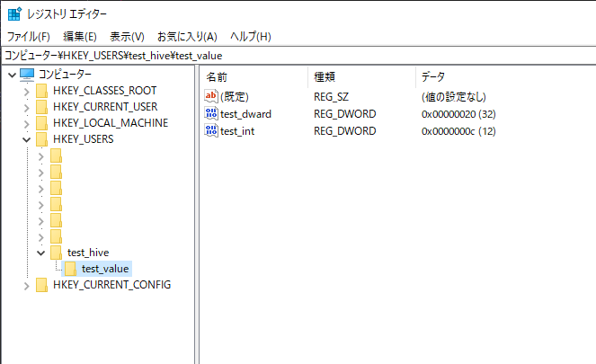Viewport: 596px width, 364px height.
Task: Click the Computer root node icon
Action: (27, 75)
